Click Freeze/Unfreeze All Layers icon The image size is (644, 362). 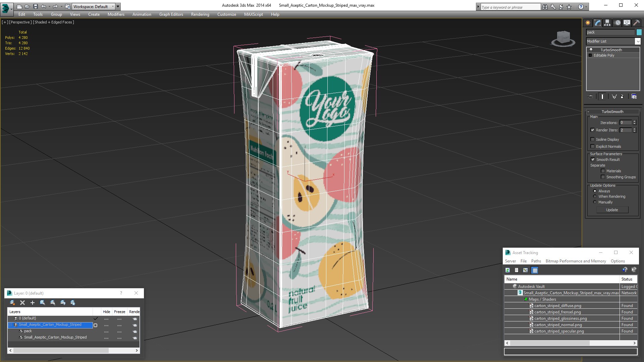click(73, 303)
